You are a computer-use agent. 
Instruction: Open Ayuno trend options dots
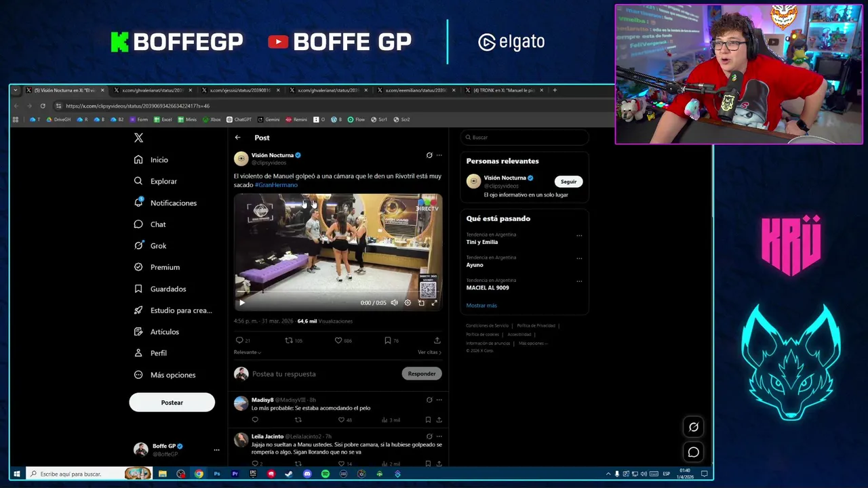(579, 258)
